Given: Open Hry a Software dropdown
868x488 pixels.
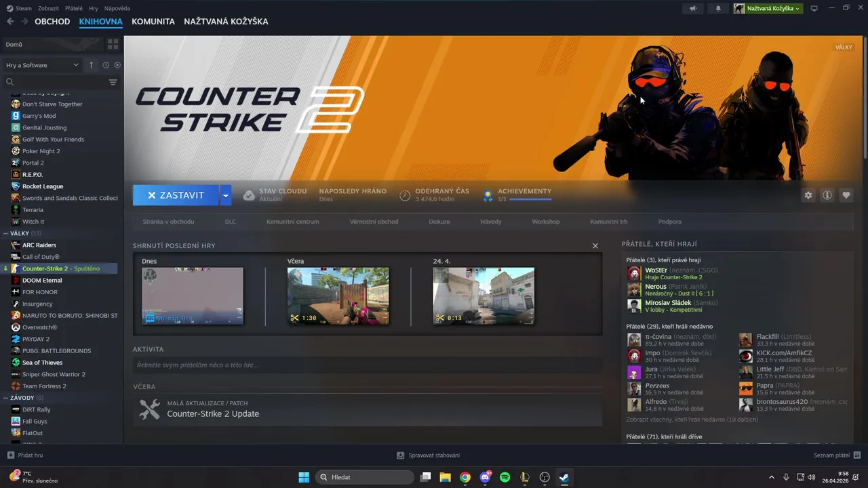Looking at the screenshot, I should pos(42,65).
